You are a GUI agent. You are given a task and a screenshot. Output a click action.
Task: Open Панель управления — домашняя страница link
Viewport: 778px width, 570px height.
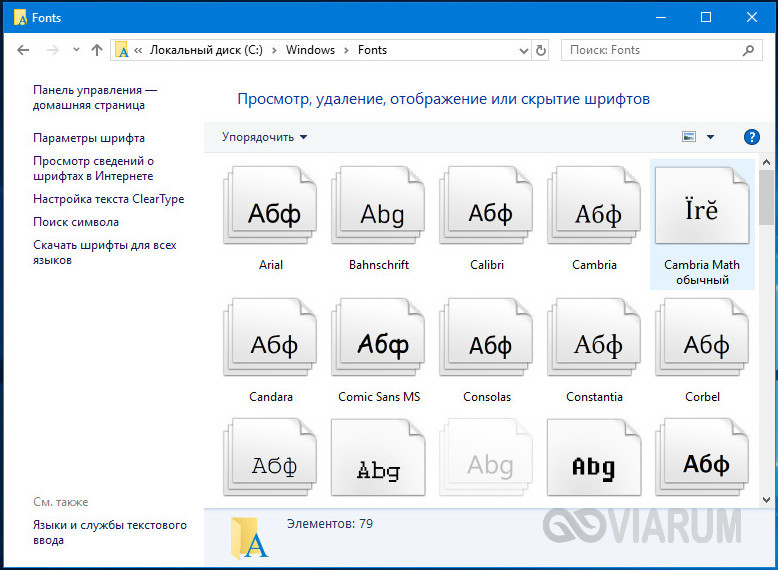[95, 98]
